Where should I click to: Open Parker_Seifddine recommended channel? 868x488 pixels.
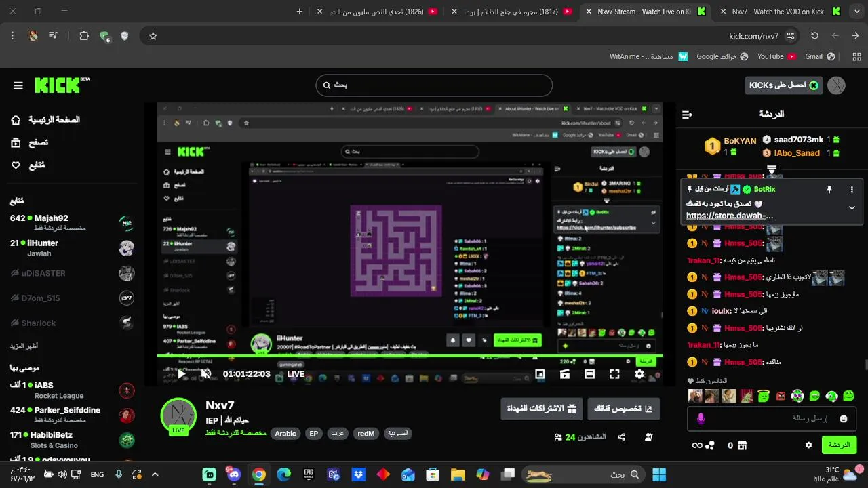tap(72, 415)
